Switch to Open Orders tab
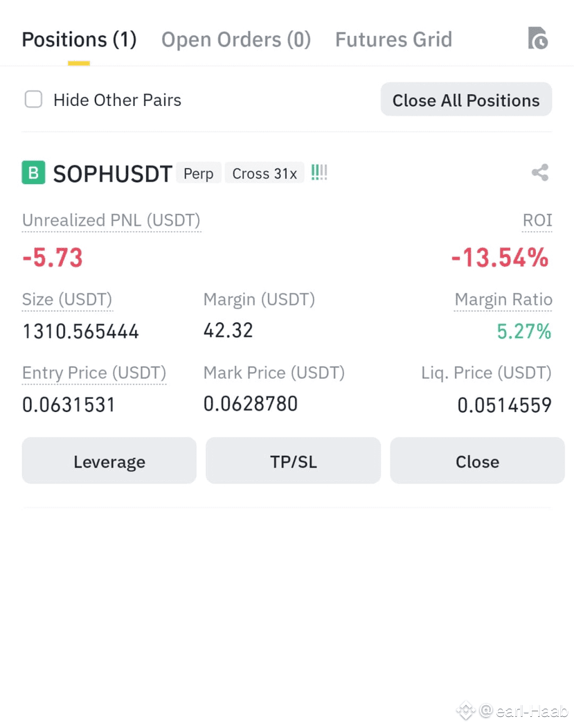 pos(235,39)
